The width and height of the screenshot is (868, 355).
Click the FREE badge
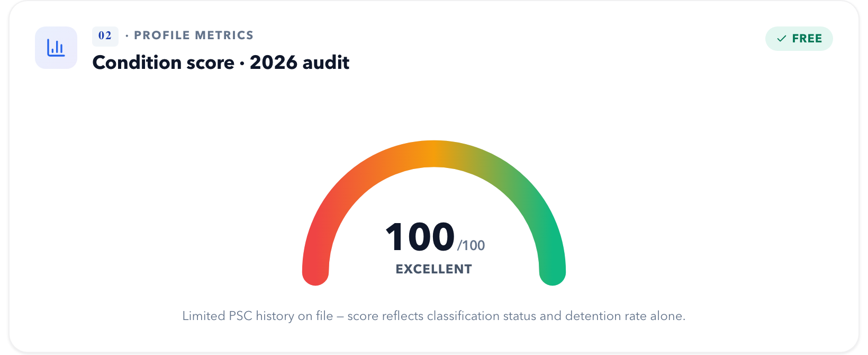(x=799, y=39)
